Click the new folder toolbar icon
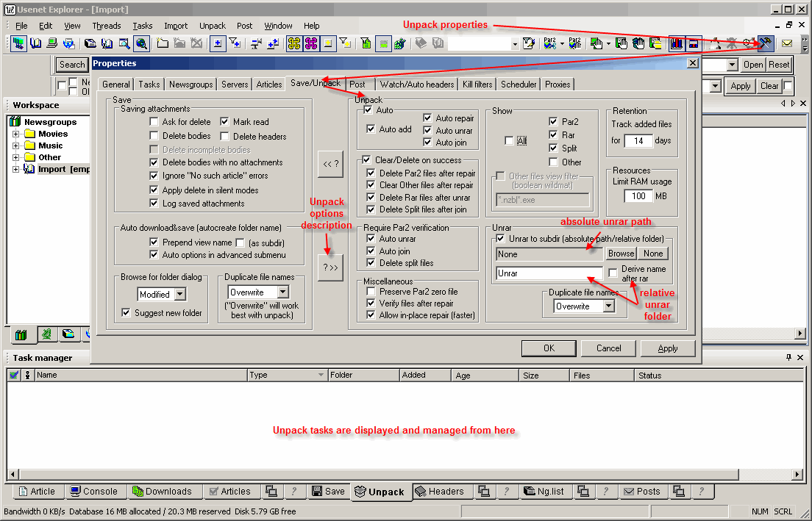This screenshot has height=521, width=812. click(x=163, y=43)
